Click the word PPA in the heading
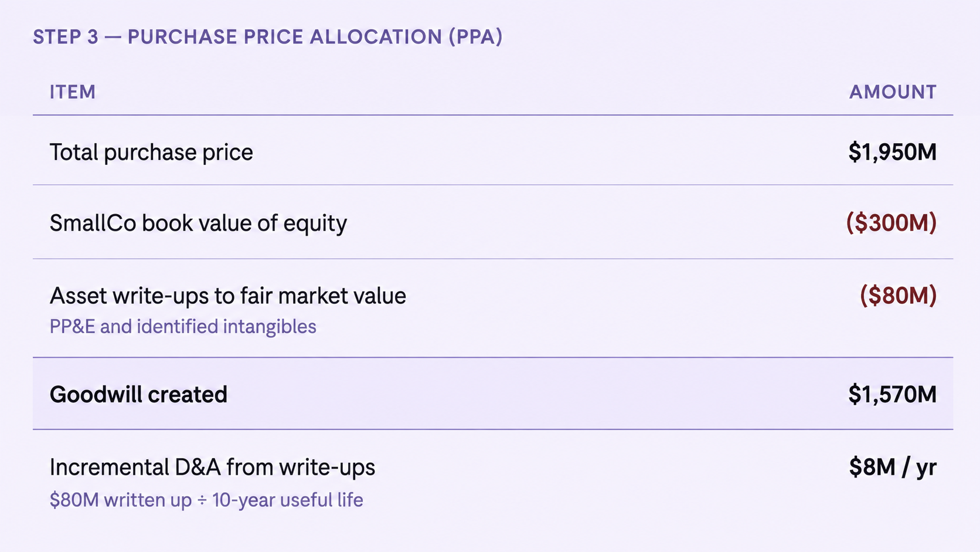The width and height of the screenshot is (980, 552). (476, 37)
